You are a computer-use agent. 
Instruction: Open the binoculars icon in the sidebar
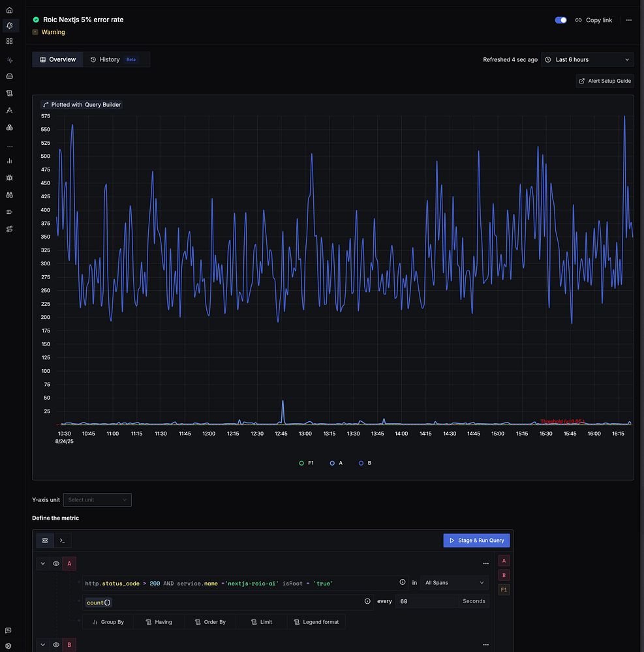point(9,194)
